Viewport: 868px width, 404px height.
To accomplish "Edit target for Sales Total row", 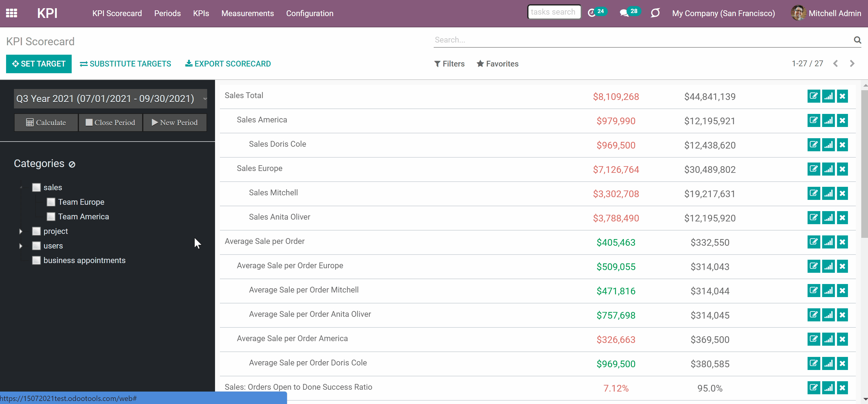I will pyautogui.click(x=813, y=96).
